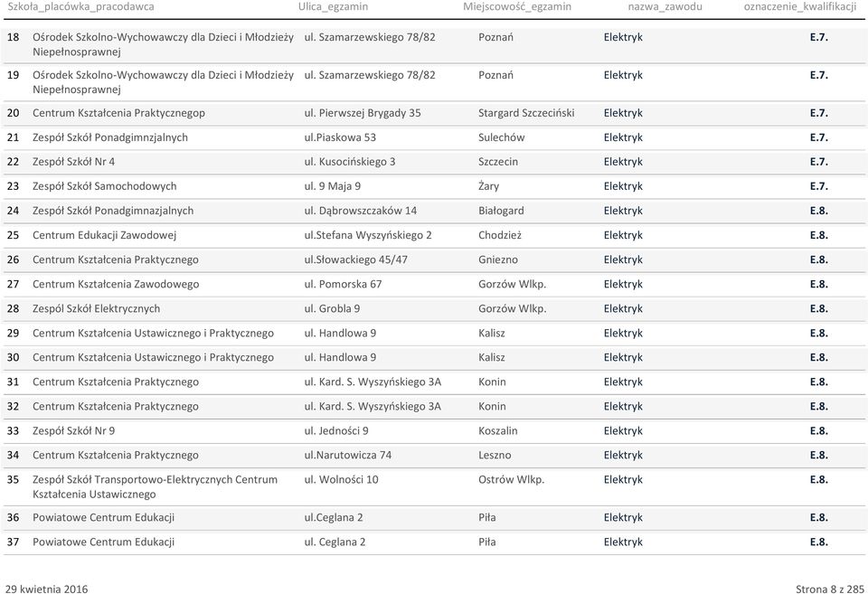This screenshot has height=594, width=868.
Task: Click street 'ul. Grobla 9'
Action: click(x=332, y=308)
